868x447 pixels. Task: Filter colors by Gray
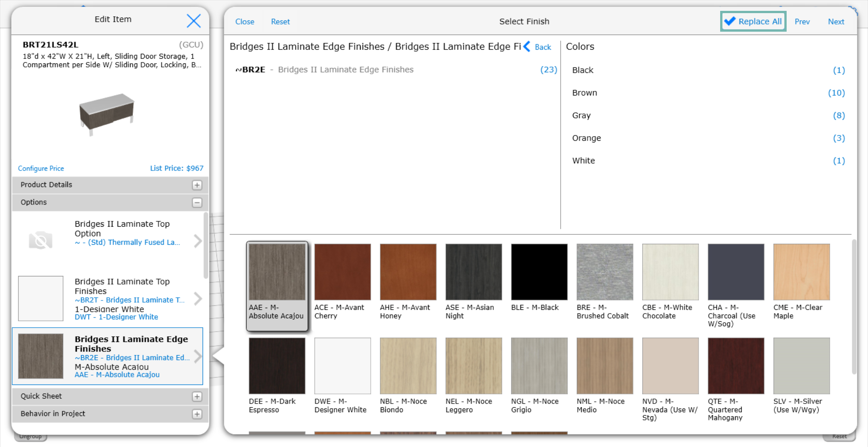coord(708,115)
